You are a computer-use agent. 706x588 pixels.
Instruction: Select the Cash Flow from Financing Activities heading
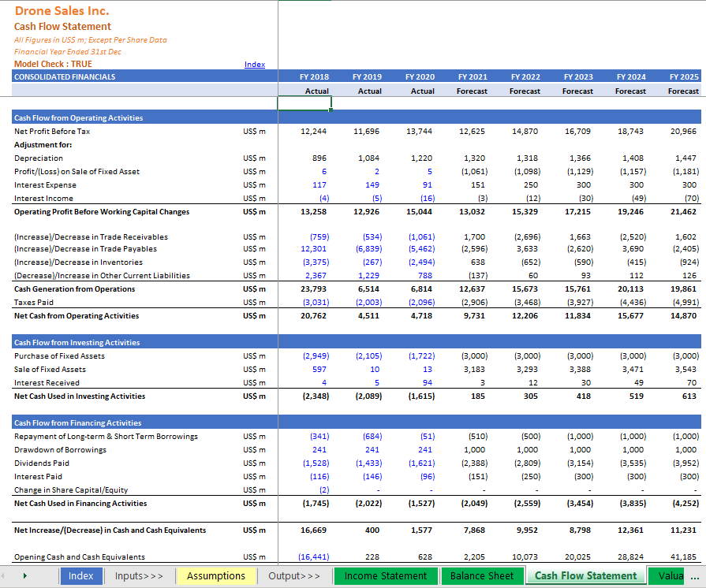coord(77,423)
